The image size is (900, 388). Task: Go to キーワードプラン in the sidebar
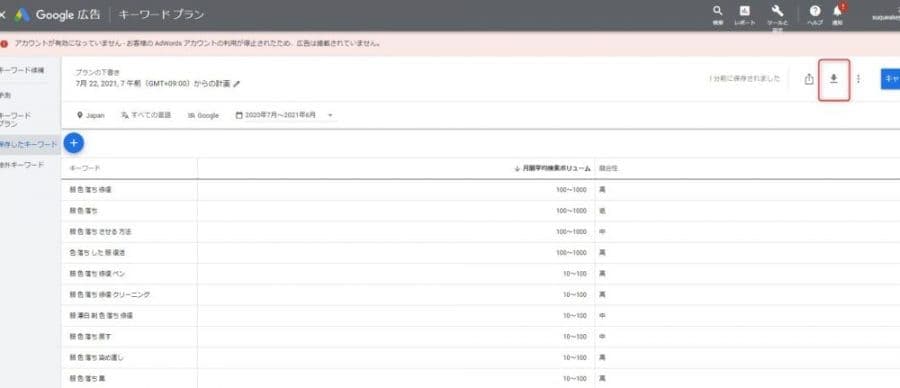(16, 119)
